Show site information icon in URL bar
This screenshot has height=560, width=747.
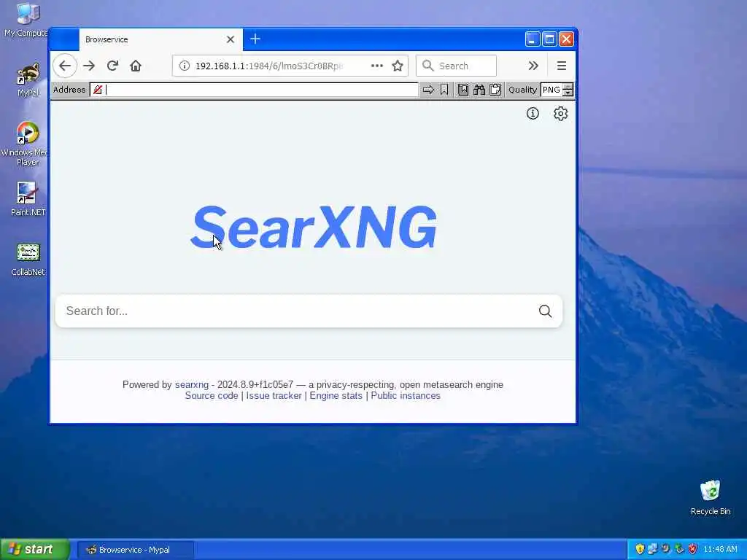pos(185,66)
